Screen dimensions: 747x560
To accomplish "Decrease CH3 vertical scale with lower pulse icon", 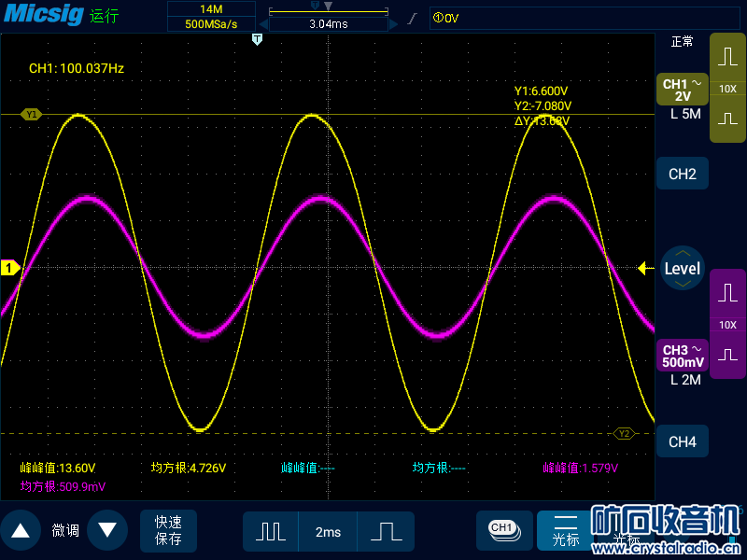I will (x=727, y=355).
